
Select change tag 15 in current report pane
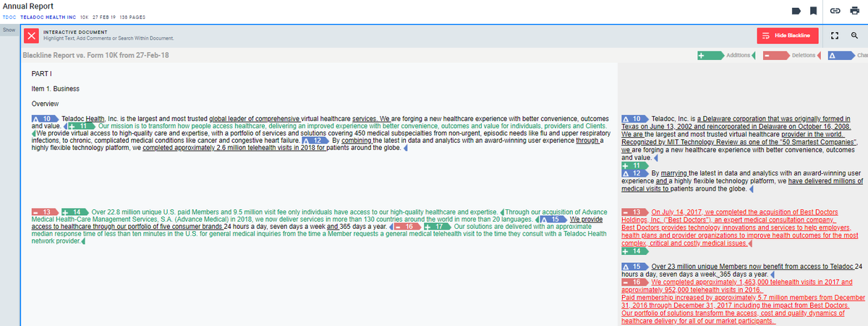pos(553,219)
